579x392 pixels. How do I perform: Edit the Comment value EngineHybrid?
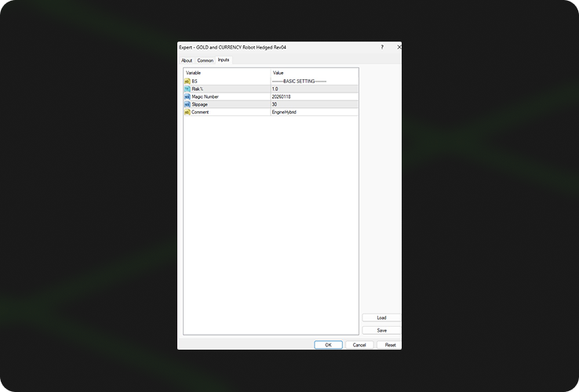314,112
